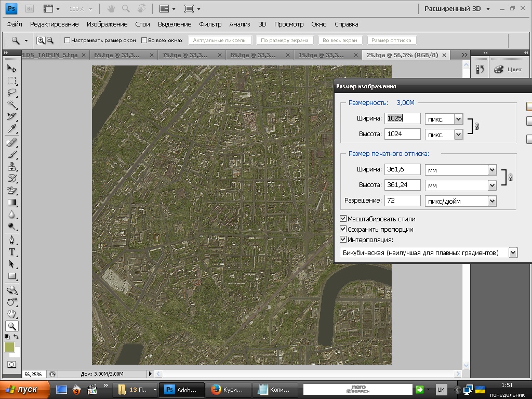Disable the Масштабировать стили checkbox
Image resolution: width=532 pixels, height=399 pixels.
343,219
